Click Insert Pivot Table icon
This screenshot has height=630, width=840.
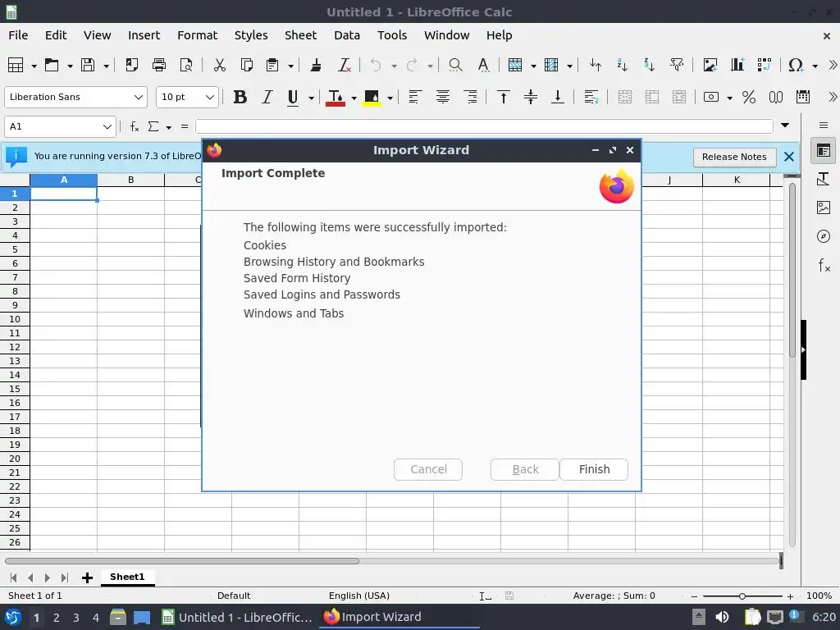pyautogui.click(x=765, y=66)
